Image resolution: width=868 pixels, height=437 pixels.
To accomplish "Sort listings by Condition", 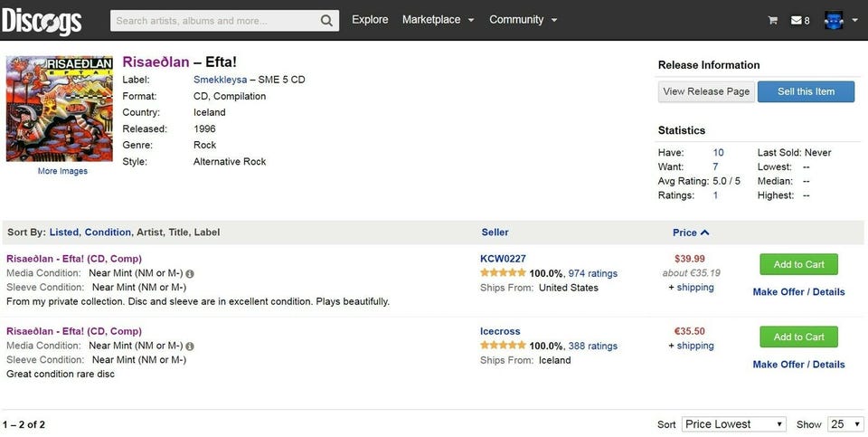I will [108, 233].
